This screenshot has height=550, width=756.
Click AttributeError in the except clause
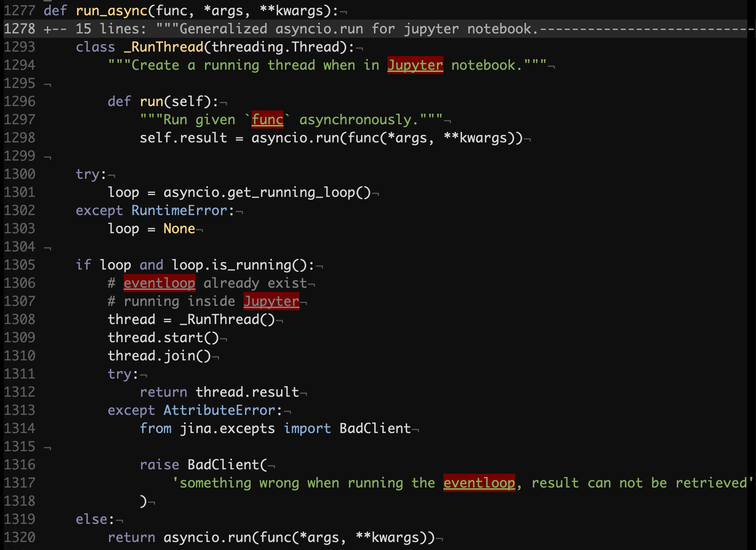point(219,410)
